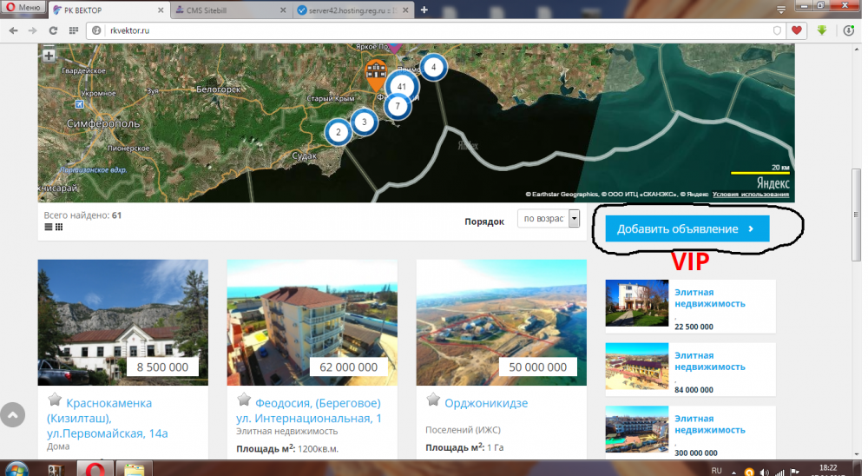This screenshot has width=868, height=476.
Task: Click the volume tray icon
Action: pyautogui.click(x=765, y=473)
